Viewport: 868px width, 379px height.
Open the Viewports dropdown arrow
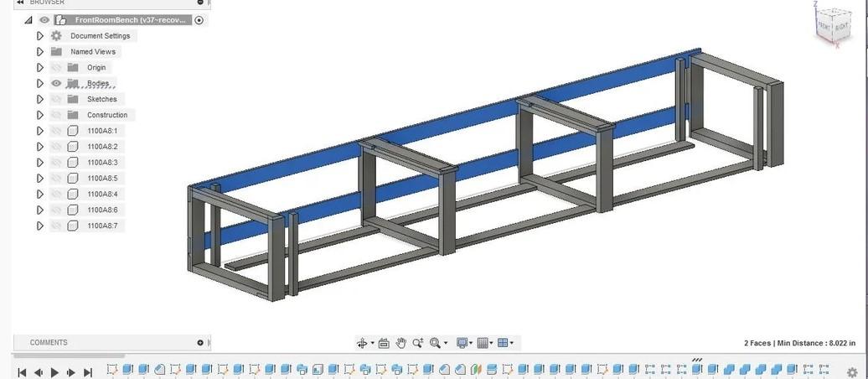pyautogui.click(x=511, y=344)
